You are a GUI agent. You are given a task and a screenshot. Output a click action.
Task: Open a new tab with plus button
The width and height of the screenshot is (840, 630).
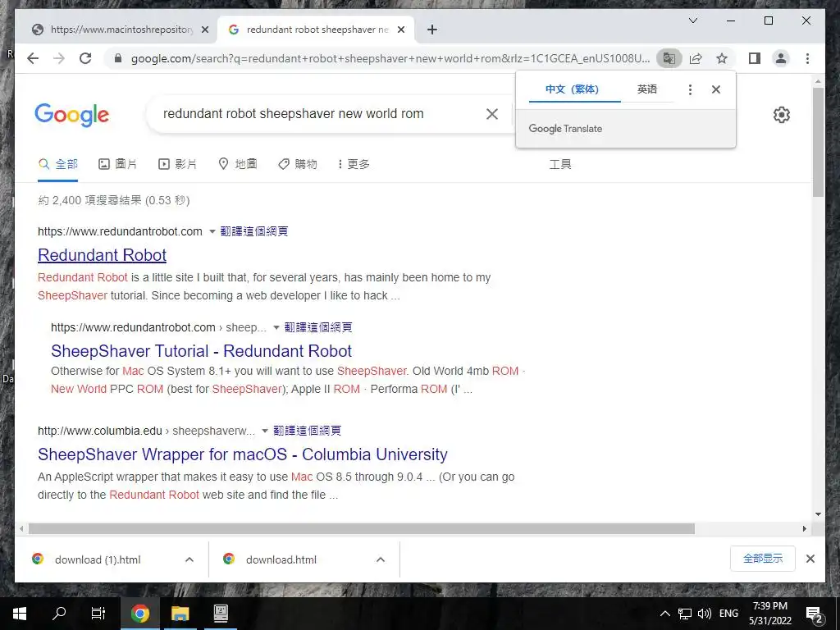pyautogui.click(x=432, y=30)
